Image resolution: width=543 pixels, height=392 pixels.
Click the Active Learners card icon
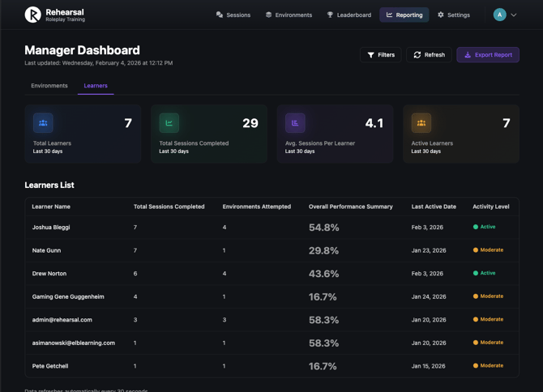[x=421, y=123]
